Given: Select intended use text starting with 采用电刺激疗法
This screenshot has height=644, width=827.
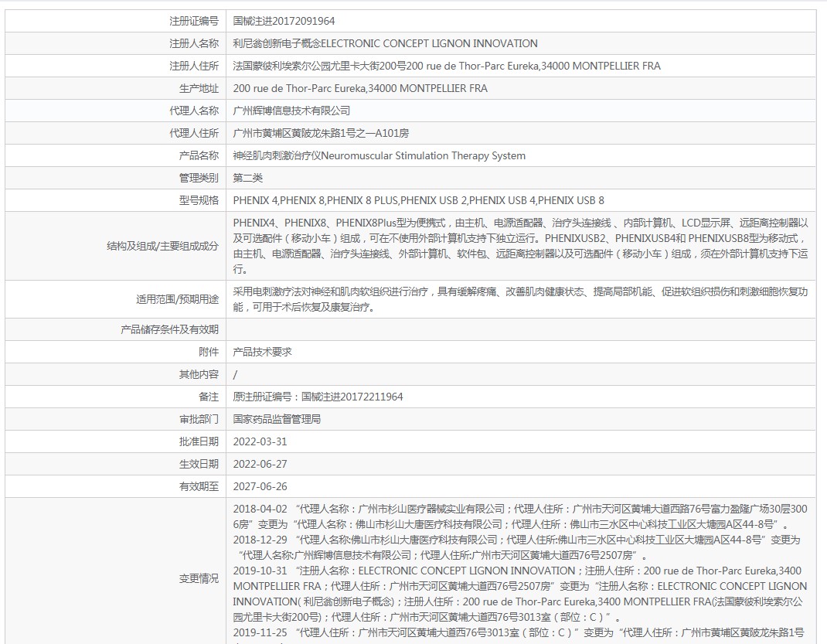Looking at the screenshot, I should [x=521, y=299].
